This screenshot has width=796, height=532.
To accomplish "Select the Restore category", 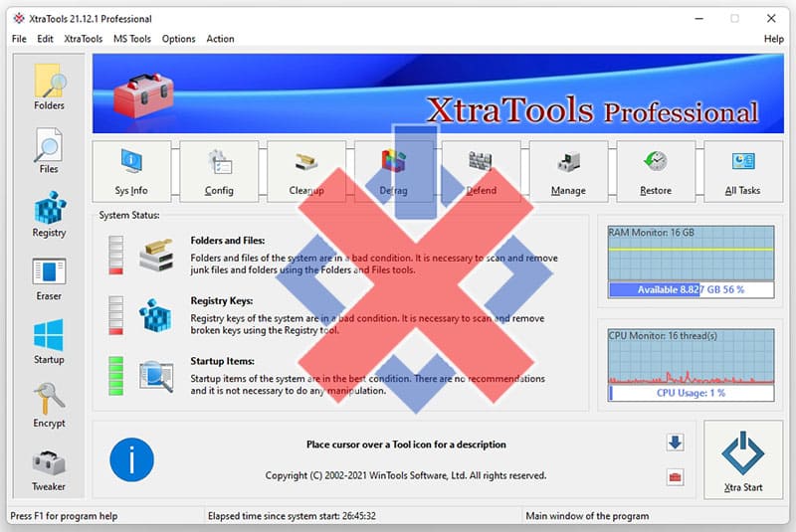I will pyautogui.click(x=656, y=172).
